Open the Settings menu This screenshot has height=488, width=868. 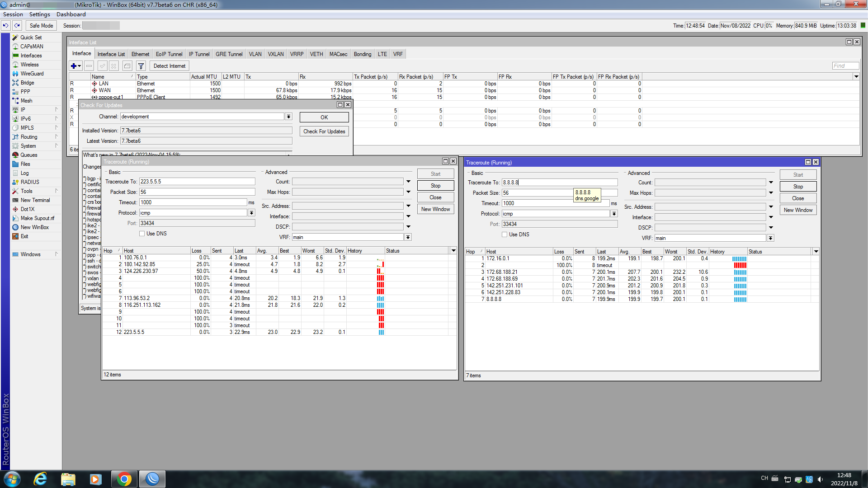click(x=39, y=14)
